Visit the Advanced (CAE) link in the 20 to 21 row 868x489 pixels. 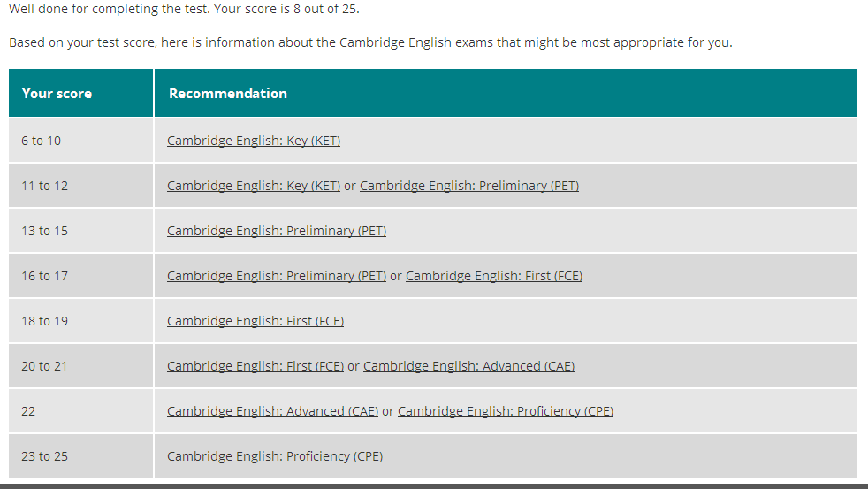tap(468, 366)
